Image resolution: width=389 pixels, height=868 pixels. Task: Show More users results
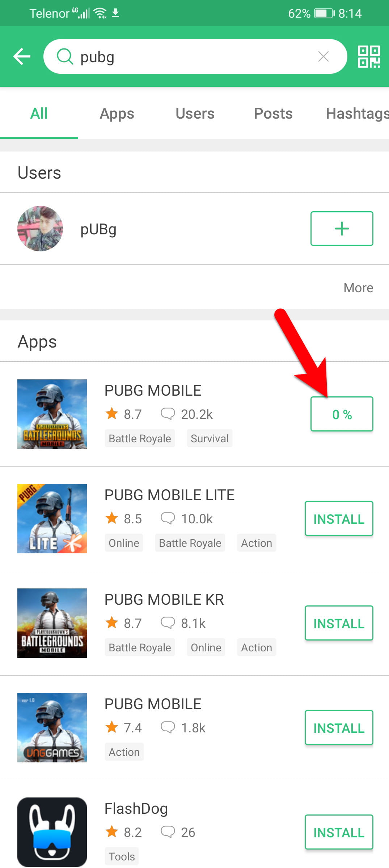(x=358, y=288)
